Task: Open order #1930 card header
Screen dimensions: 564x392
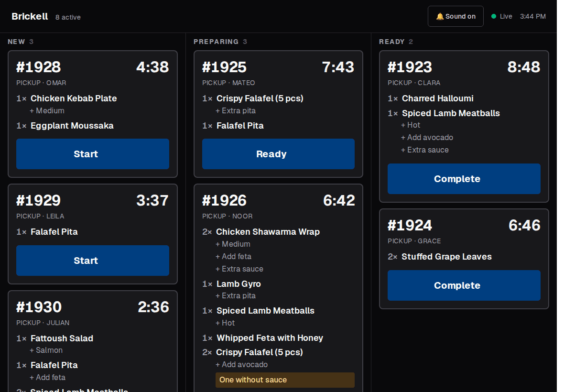Action: [92, 307]
